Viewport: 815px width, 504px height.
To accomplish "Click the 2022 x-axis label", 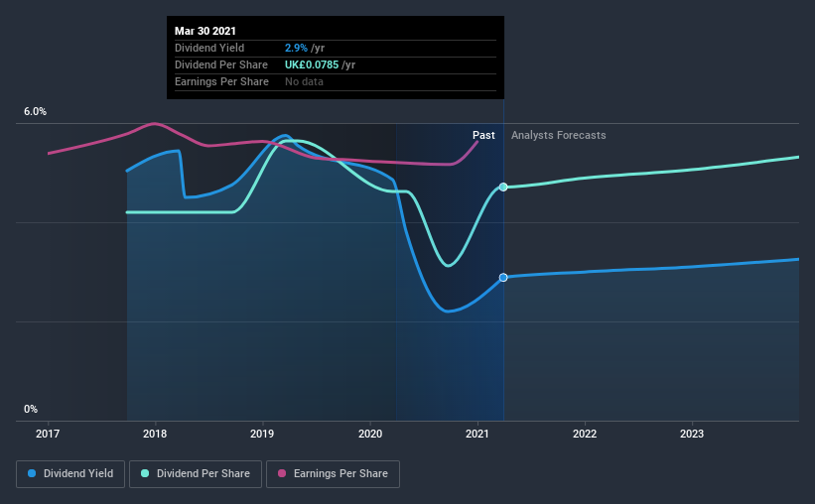I will [585, 434].
